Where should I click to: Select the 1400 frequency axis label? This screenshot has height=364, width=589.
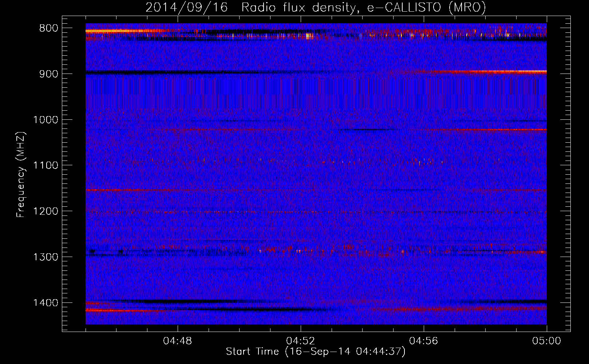click(46, 303)
